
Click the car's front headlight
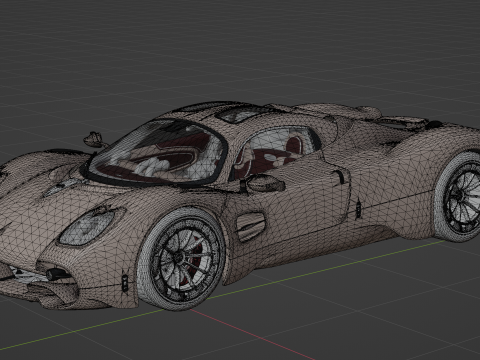(x=88, y=226)
